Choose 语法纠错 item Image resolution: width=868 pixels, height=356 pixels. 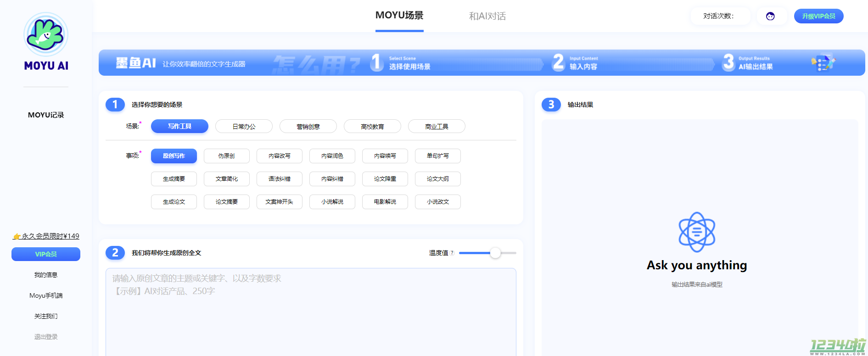[280, 179]
